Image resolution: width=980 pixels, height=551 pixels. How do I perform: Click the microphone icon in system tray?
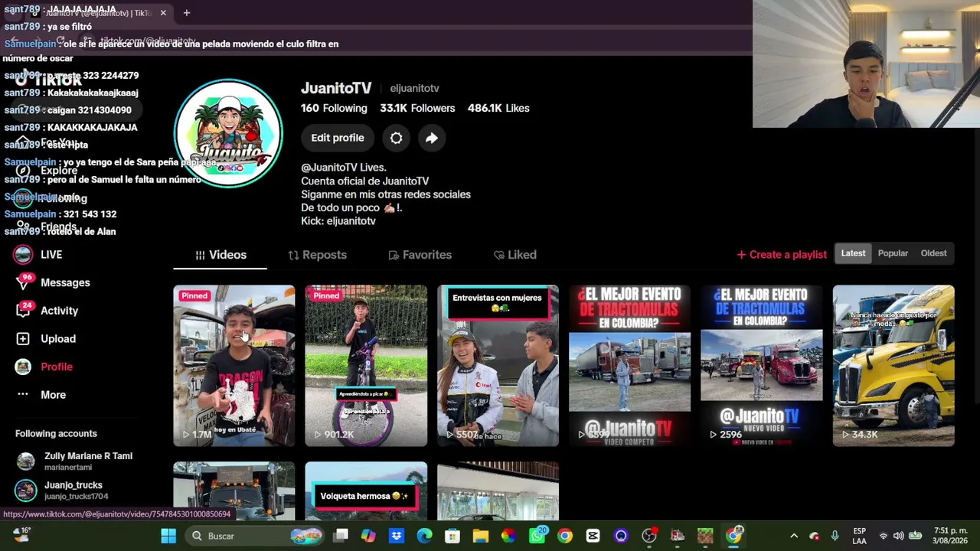[835, 536]
